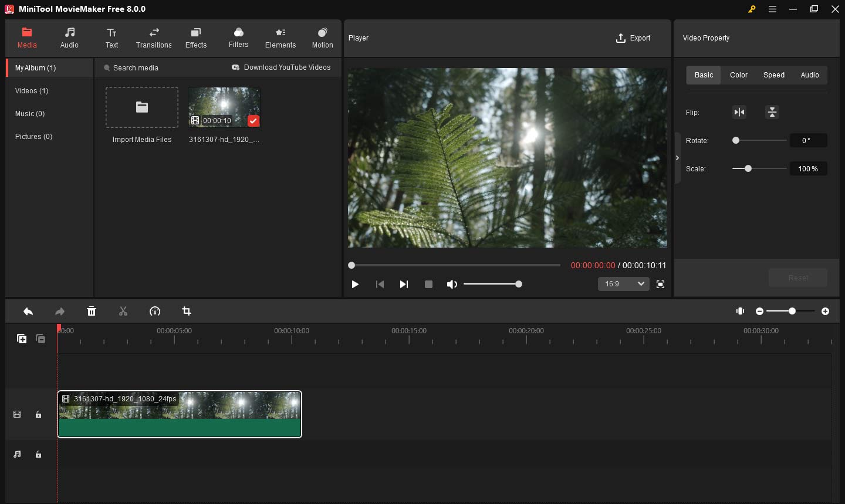Screen dimensions: 845x504
Task: Split clip with the scissors icon
Action: [x=123, y=312]
